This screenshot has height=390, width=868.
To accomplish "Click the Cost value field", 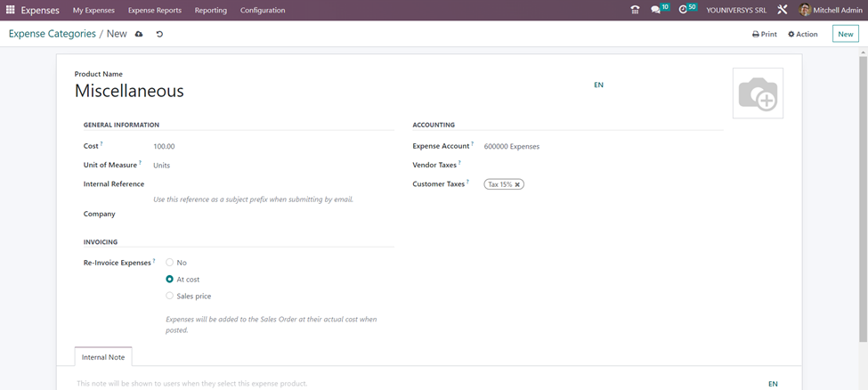I will (267, 146).
